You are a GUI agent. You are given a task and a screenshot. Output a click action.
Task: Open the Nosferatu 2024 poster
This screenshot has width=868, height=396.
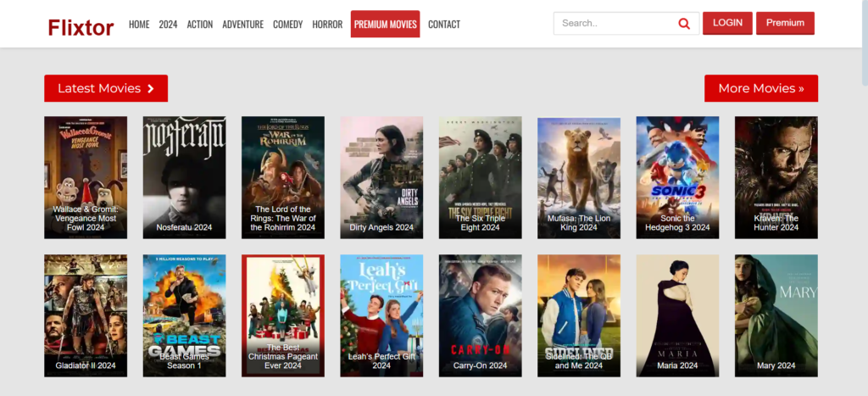coord(184,177)
